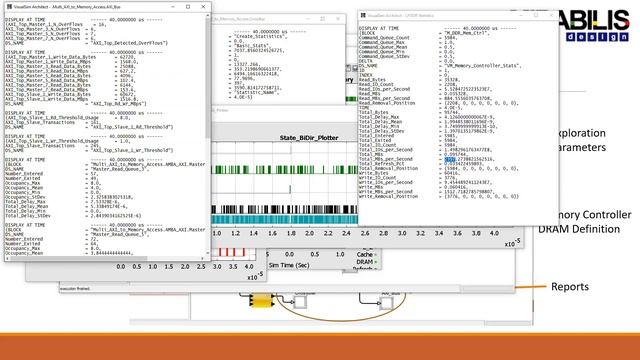Click the AXI_Bus display block in the diagram
640x360 pixels.
[x=386, y=303]
